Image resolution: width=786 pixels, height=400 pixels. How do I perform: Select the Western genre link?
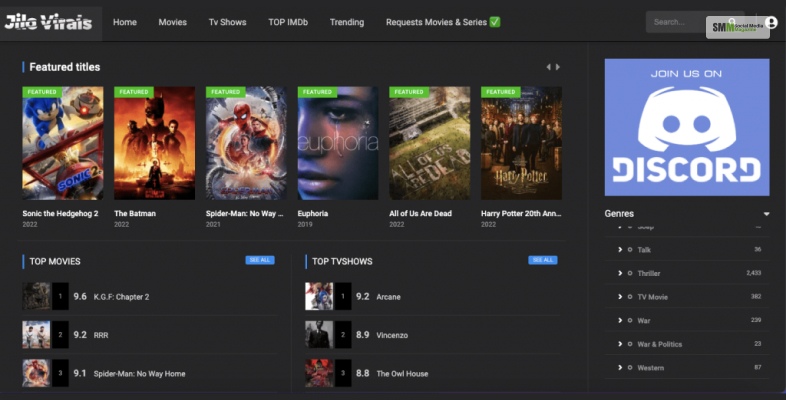[x=651, y=367]
